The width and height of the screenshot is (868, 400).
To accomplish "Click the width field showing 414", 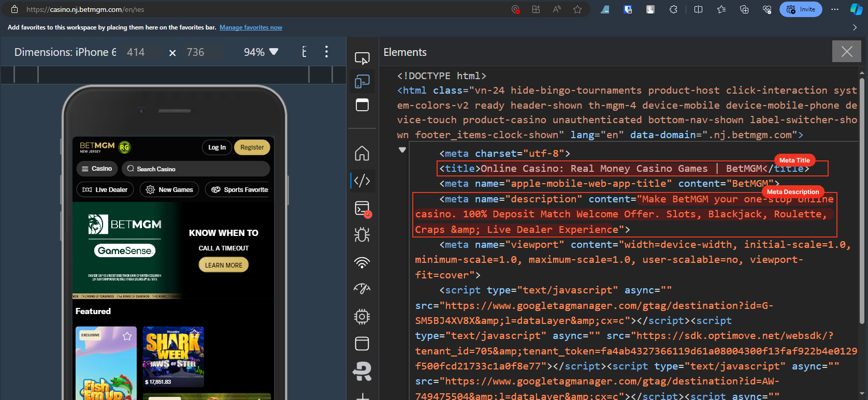I will click(142, 52).
